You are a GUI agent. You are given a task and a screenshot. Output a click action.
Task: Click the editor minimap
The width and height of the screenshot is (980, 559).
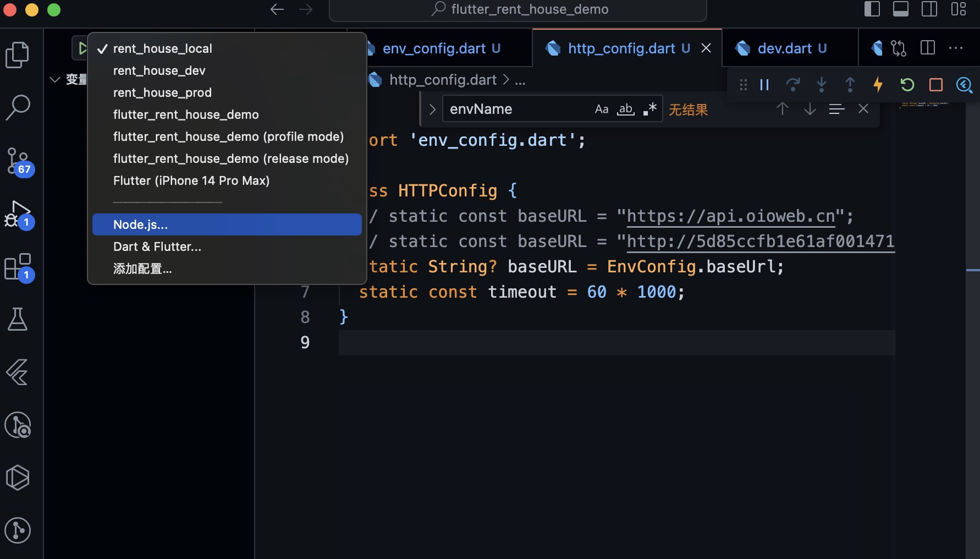point(930,330)
